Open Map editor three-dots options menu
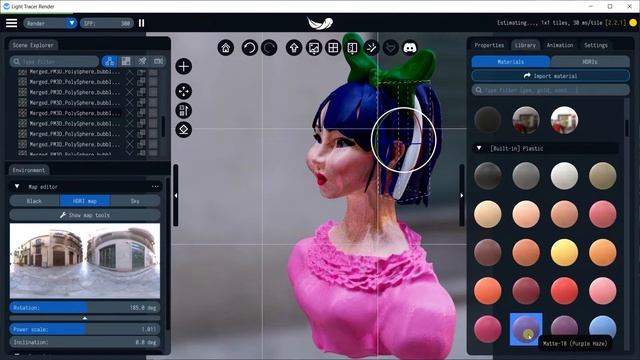The image size is (640, 360). click(155, 186)
